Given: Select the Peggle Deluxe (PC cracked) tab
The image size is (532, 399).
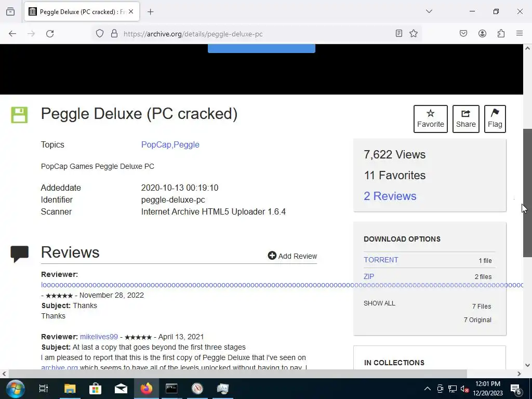Looking at the screenshot, I should click(82, 11).
